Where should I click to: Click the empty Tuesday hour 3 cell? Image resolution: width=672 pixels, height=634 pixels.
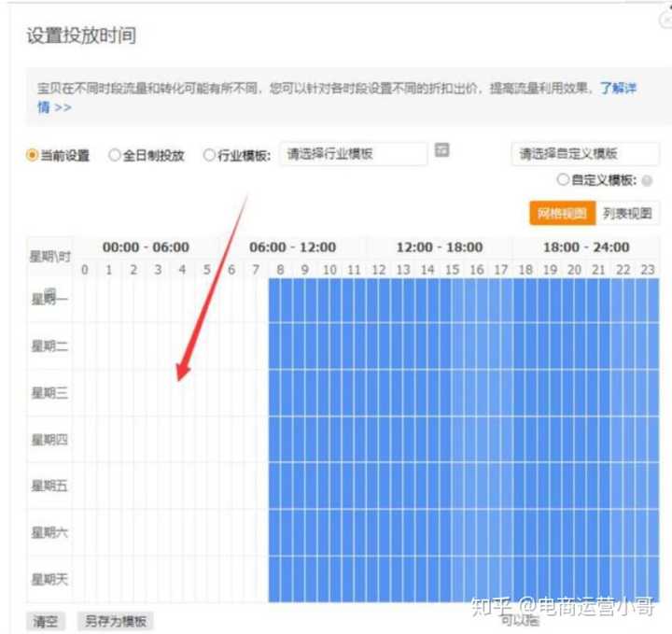pyautogui.click(x=158, y=346)
